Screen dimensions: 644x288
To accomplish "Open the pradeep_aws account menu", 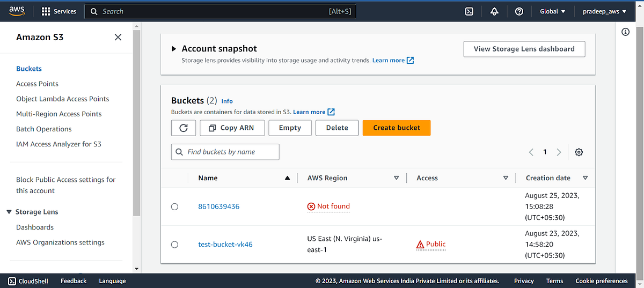I will 605,11.
